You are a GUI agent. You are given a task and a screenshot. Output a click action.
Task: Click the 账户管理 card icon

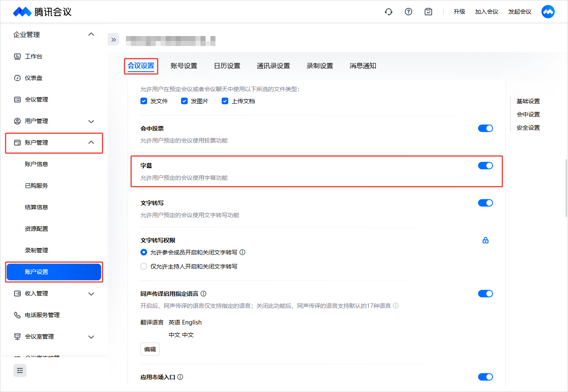pyautogui.click(x=17, y=143)
